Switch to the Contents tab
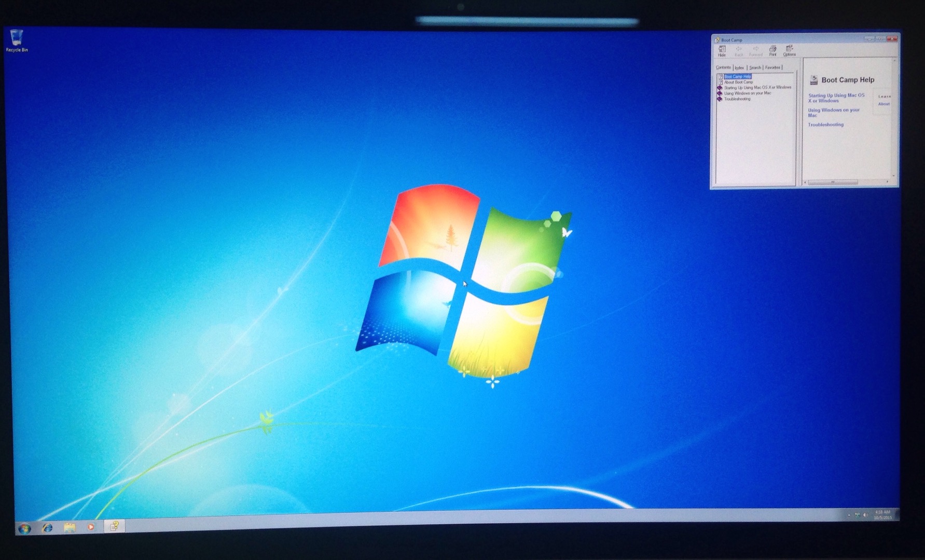The width and height of the screenshot is (925, 560). [723, 67]
